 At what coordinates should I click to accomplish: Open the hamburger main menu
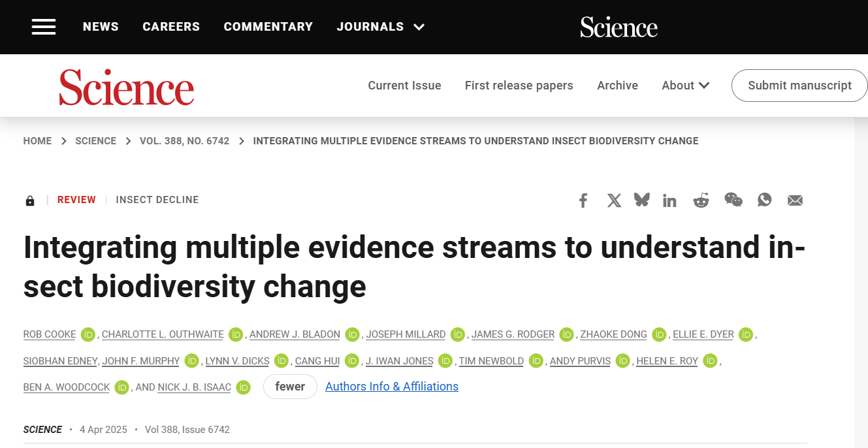(x=44, y=27)
